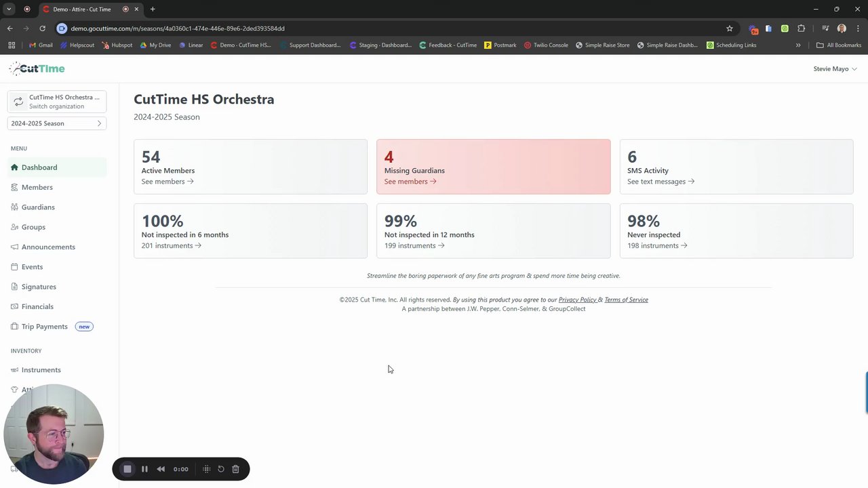Click the Guardians sidebar icon

(x=14, y=207)
